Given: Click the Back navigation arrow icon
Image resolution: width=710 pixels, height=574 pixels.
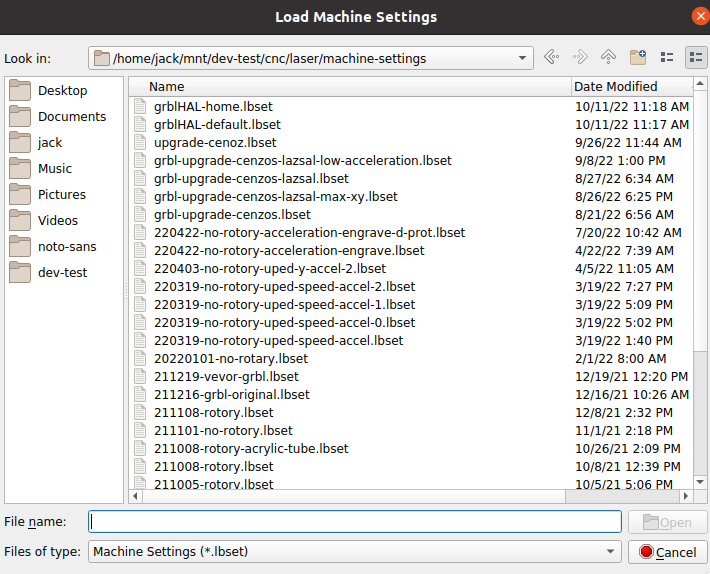Looking at the screenshot, I should (551, 58).
